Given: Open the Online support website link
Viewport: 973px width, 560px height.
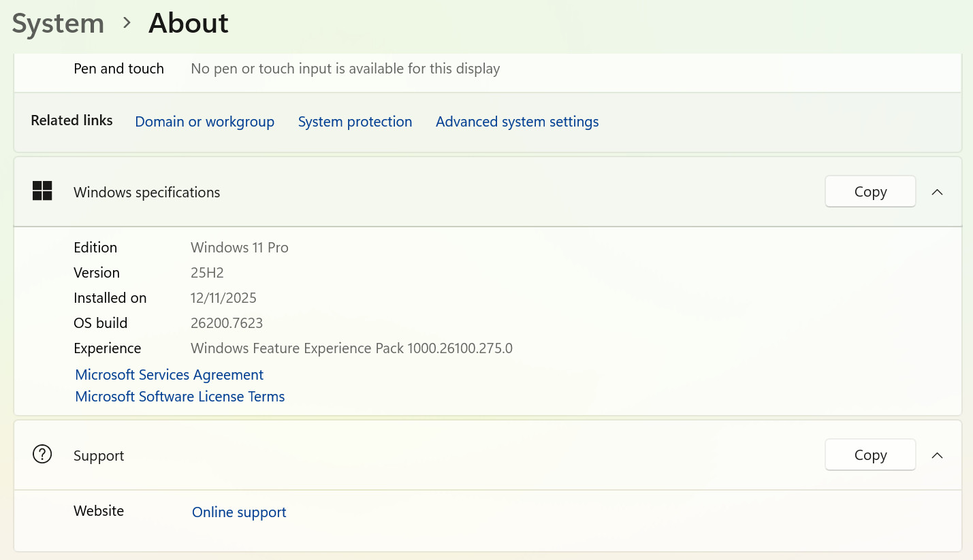Looking at the screenshot, I should 239,512.
